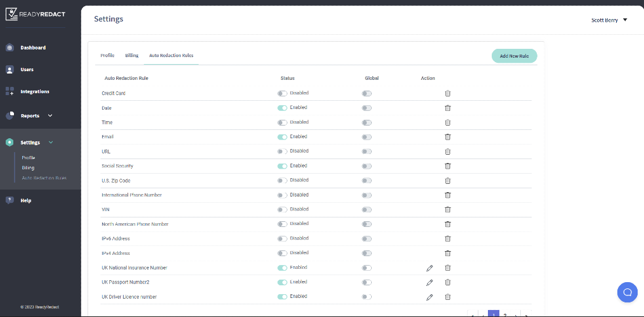
Task: Delete the Credit Card redaction rule
Action: pos(447,93)
